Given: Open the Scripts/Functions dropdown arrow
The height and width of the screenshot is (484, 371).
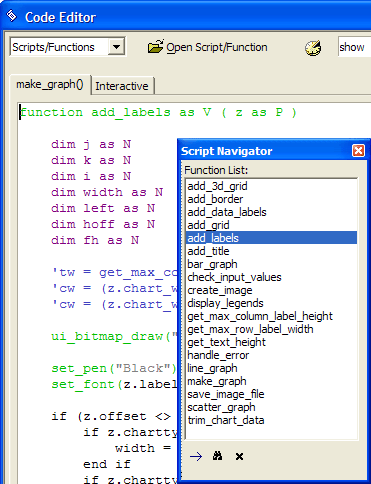Looking at the screenshot, I should (116, 47).
